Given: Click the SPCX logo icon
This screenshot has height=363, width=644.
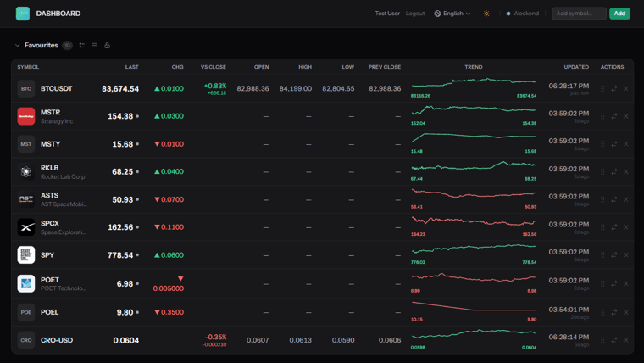Looking at the screenshot, I should pos(26,227).
